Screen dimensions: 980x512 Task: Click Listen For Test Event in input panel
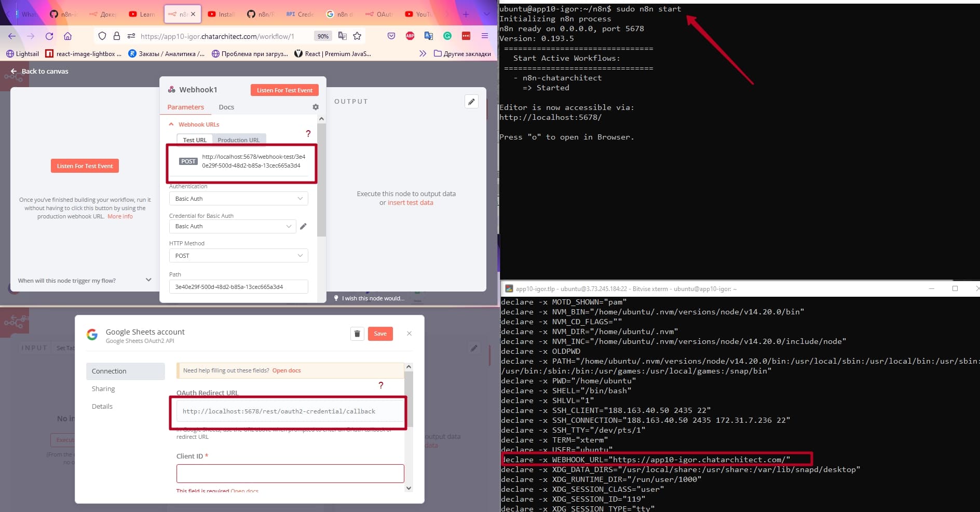point(85,166)
